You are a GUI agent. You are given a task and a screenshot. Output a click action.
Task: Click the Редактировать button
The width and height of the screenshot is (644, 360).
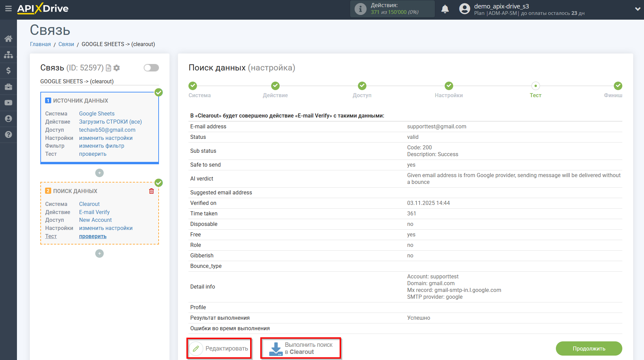(x=219, y=348)
